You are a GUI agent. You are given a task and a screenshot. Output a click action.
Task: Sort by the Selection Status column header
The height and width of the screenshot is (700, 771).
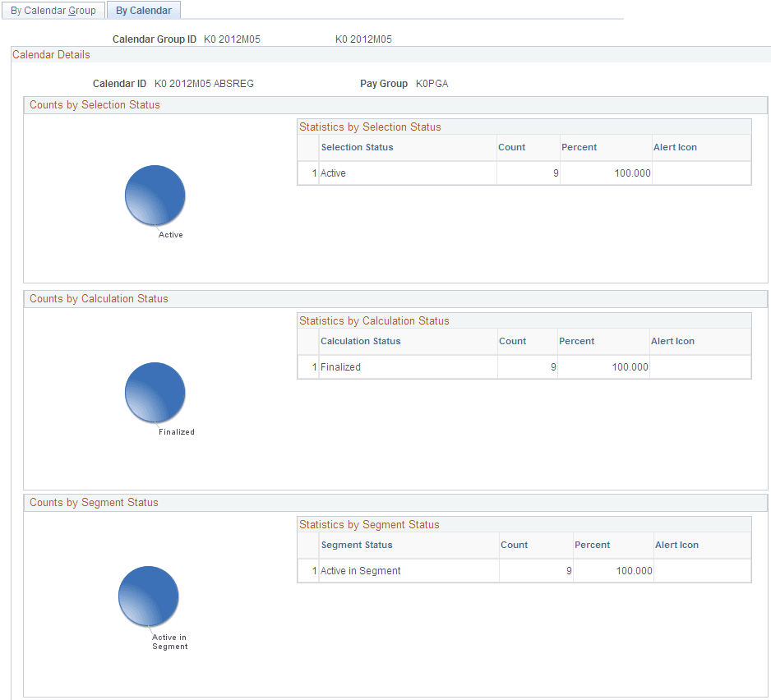coord(357,146)
